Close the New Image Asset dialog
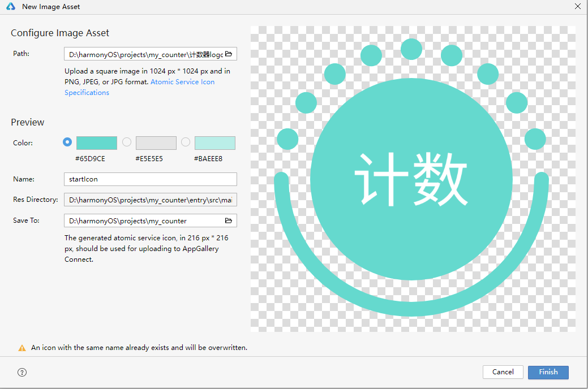Image resolution: width=588 pixels, height=389 pixels. point(578,6)
